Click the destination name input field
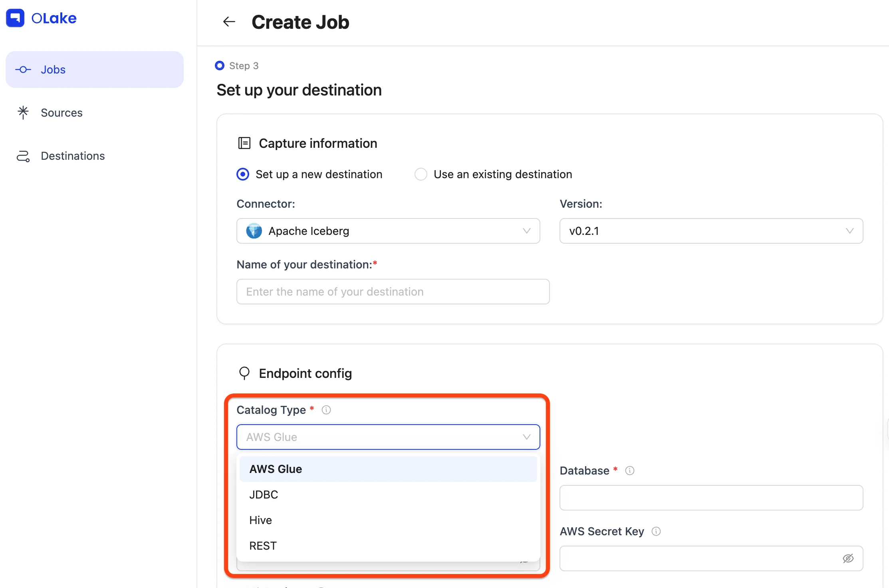The image size is (889, 588). 393,292
